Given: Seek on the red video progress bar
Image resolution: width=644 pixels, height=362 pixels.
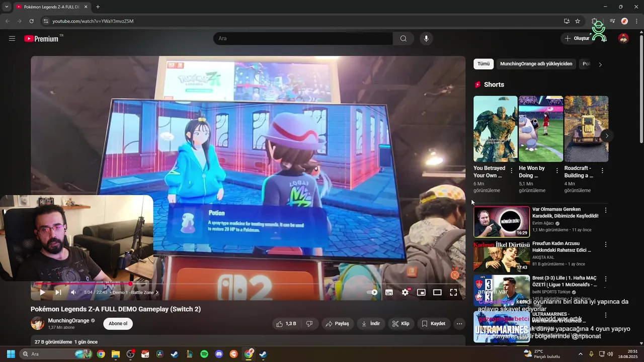Looking at the screenshot, I should point(248,284).
